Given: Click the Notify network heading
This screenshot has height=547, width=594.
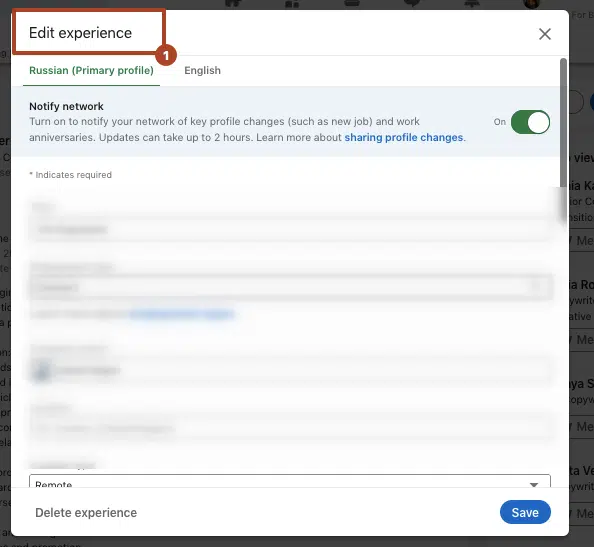Looking at the screenshot, I should [x=66, y=106].
